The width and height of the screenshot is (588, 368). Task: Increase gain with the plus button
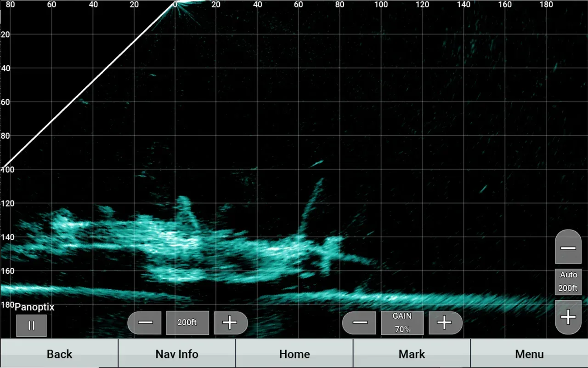coord(445,323)
